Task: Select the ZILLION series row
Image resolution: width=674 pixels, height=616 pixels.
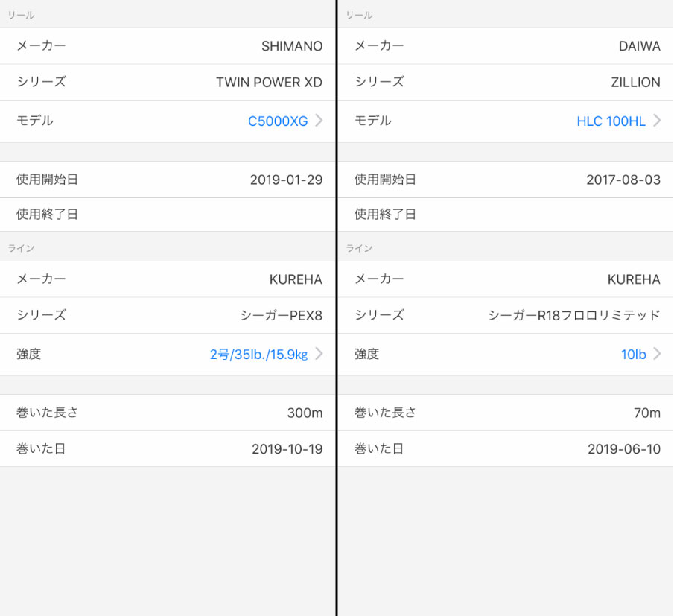Action: click(x=506, y=82)
